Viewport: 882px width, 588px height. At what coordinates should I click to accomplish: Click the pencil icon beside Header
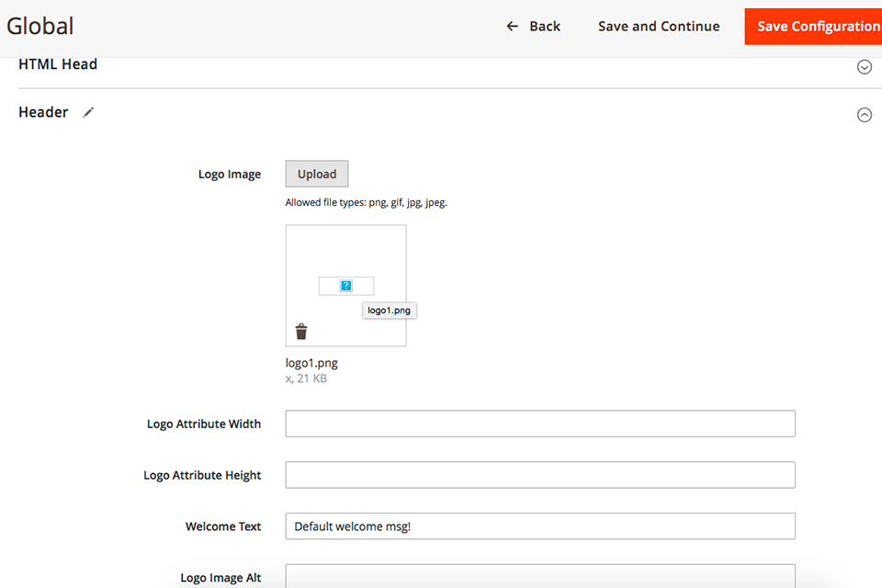[88, 112]
